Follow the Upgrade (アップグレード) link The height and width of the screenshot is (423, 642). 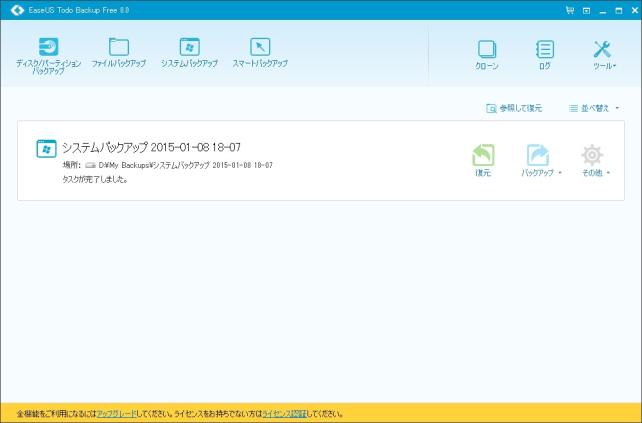pyautogui.click(x=116, y=414)
